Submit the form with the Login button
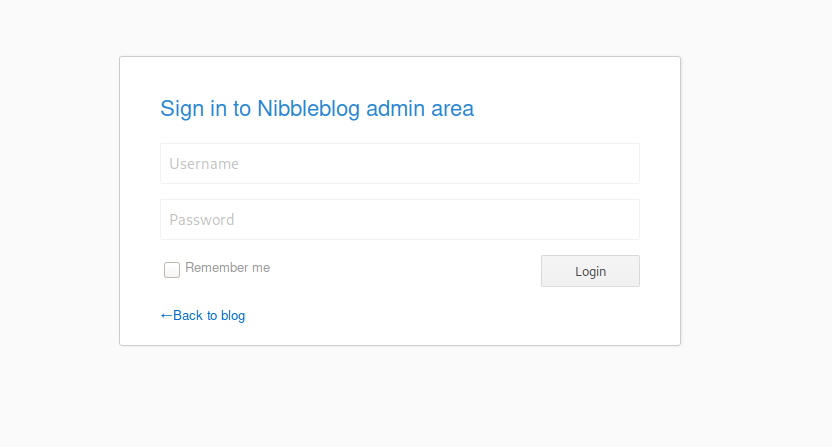832x447 pixels. [x=590, y=271]
